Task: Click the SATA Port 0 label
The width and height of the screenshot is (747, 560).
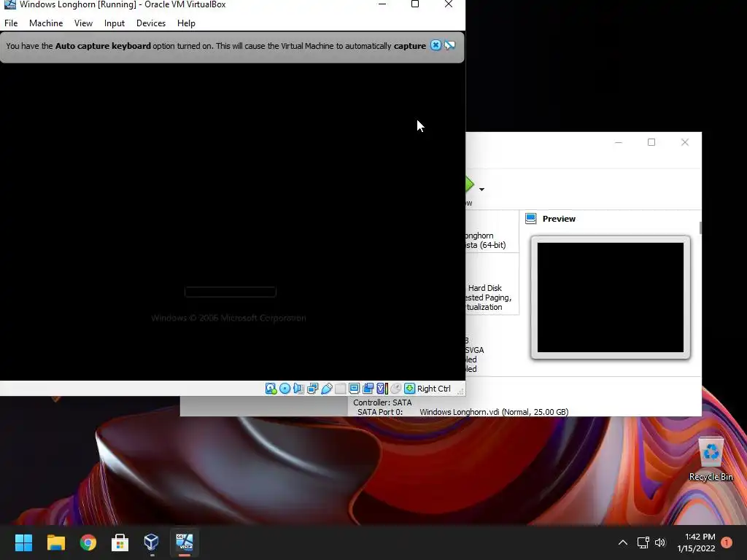Action: click(x=379, y=412)
